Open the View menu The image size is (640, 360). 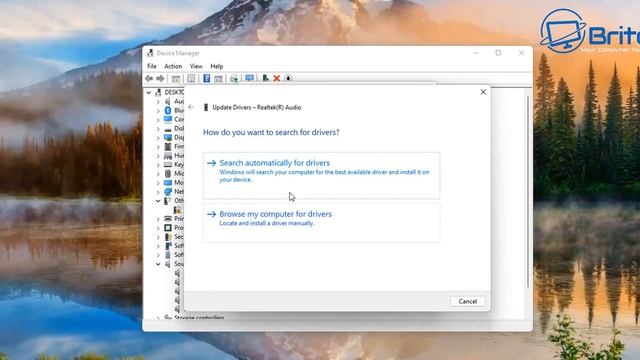coord(196,66)
